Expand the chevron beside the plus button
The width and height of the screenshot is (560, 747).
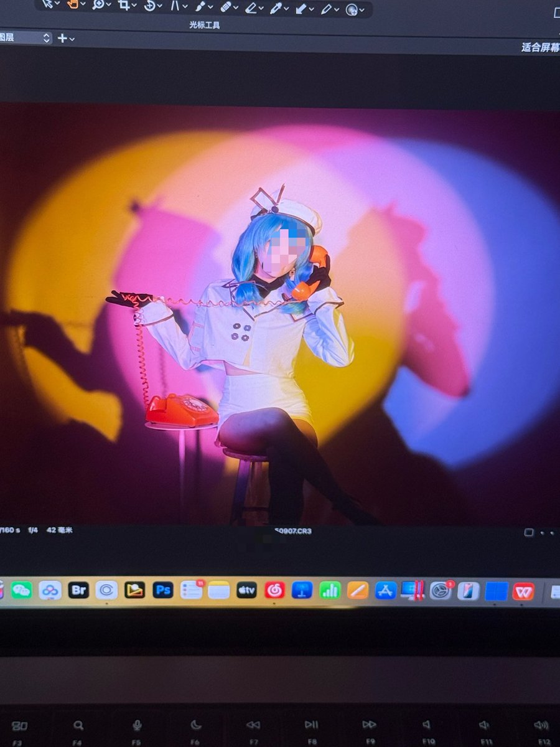point(72,39)
